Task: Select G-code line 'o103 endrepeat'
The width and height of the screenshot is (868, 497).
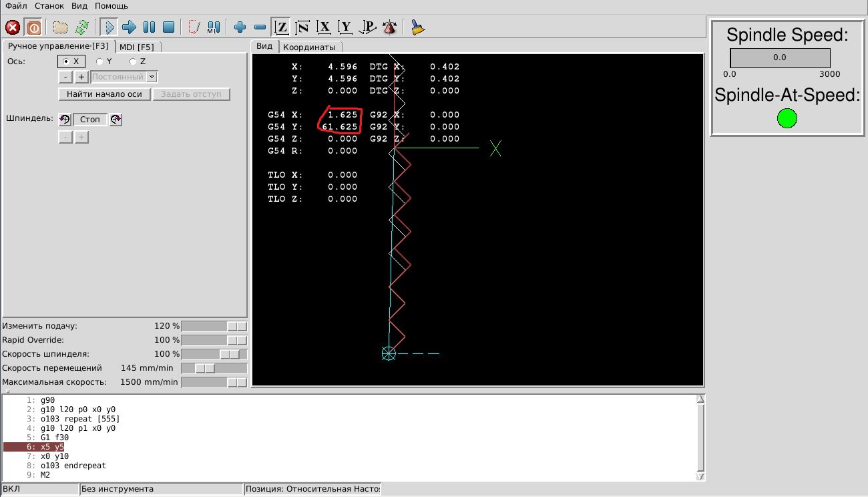Action: (x=73, y=466)
